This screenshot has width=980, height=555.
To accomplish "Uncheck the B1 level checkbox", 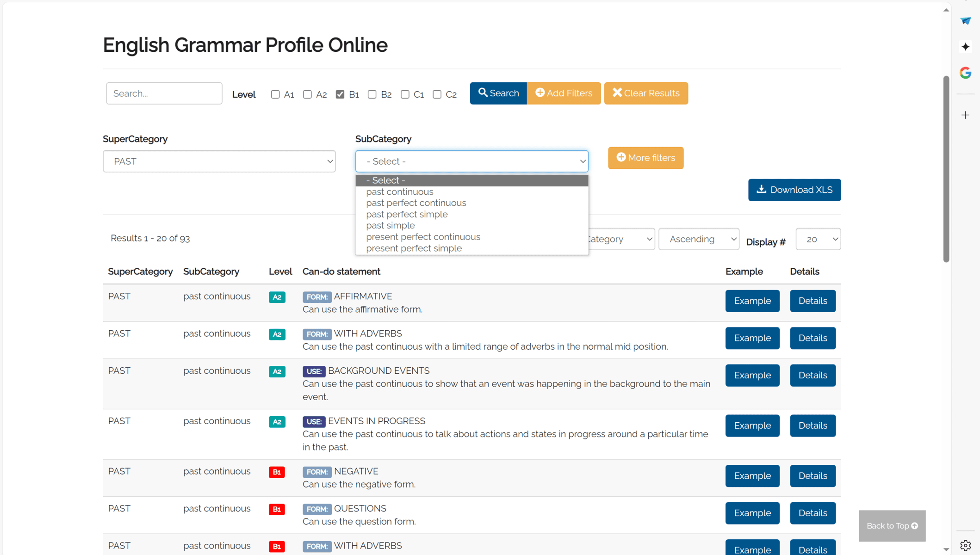I will click(340, 94).
